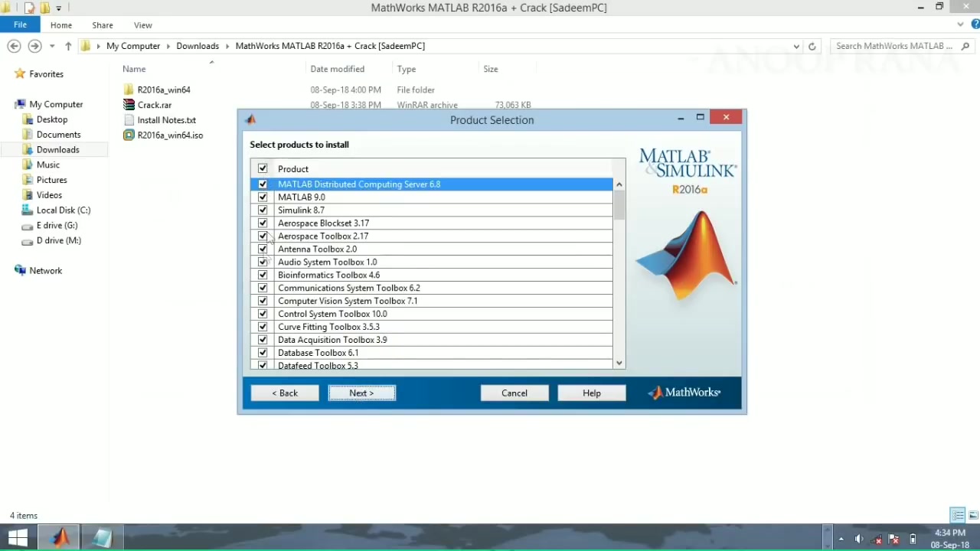Screen dimensions: 980x551
Task: Sort files by the Name column header
Action: (x=134, y=69)
